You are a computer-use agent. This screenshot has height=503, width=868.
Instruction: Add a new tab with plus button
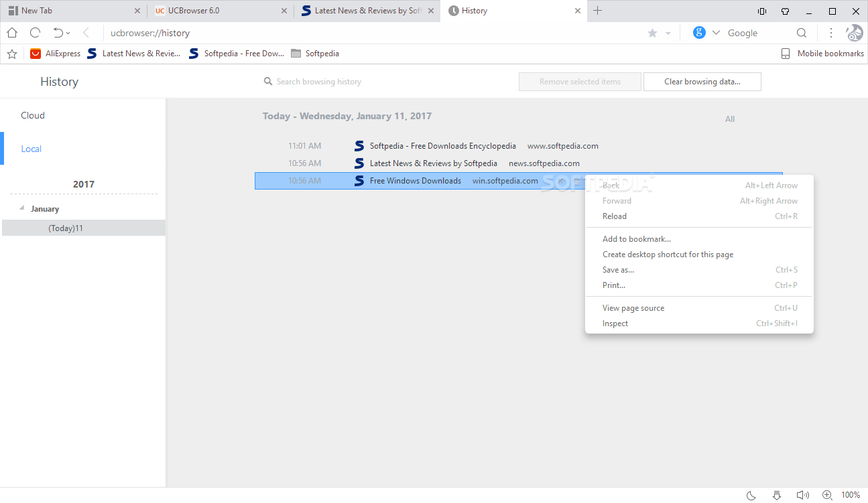coord(598,11)
